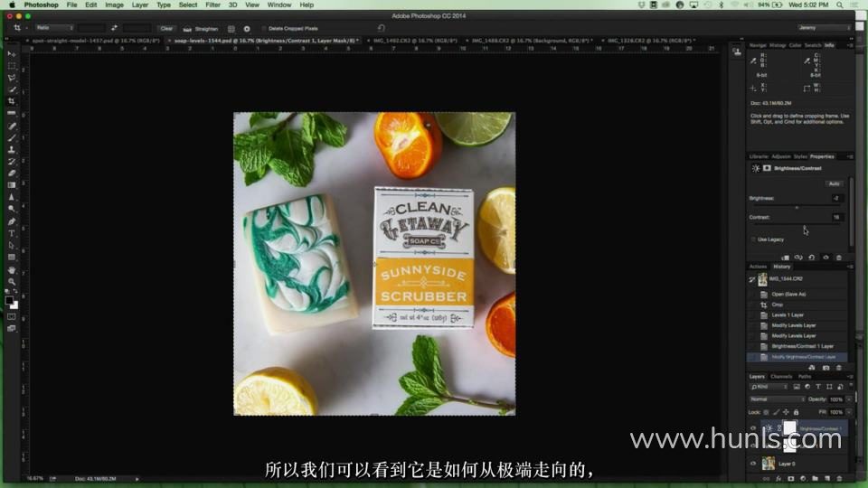Toggle lock layer position
The height and width of the screenshot is (488, 868).
pyautogui.click(x=786, y=412)
